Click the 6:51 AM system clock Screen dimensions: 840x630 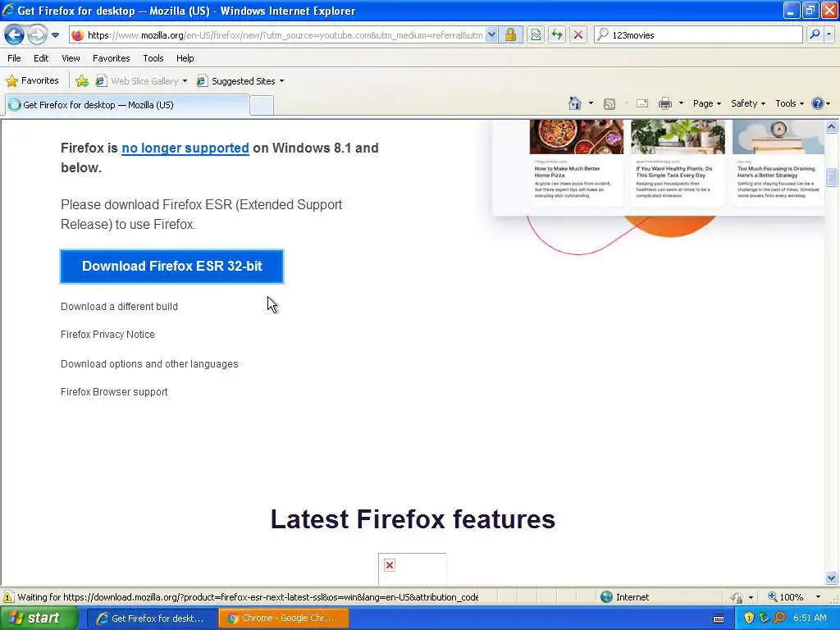click(x=810, y=619)
